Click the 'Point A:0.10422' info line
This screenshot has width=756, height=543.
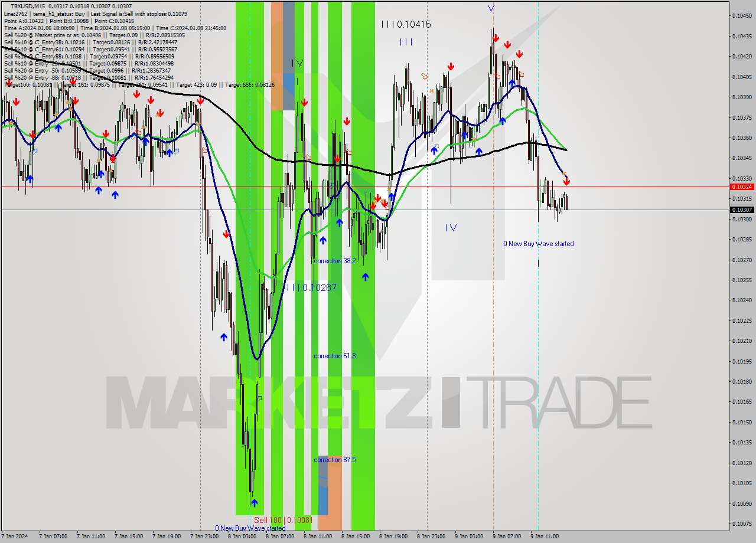[69, 21]
